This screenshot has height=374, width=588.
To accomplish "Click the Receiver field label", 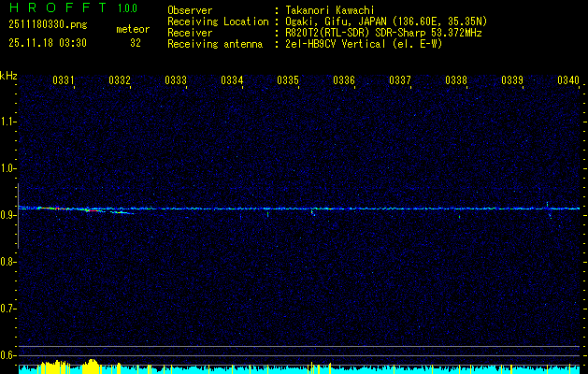I will (x=190, y=33).
